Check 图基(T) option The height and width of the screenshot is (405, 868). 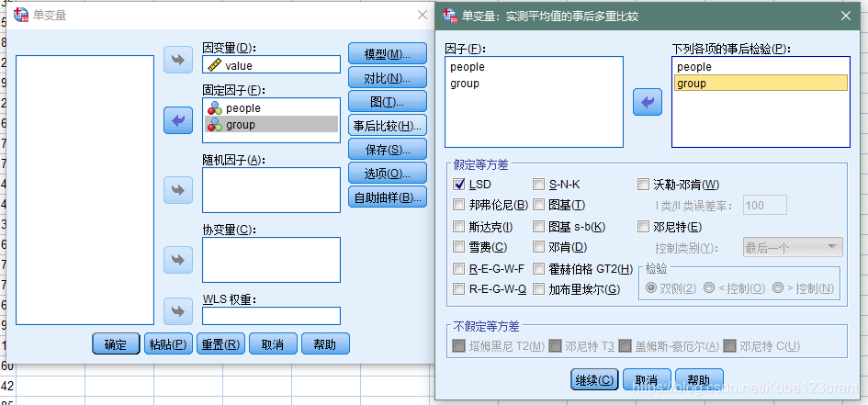pyautogui.click(x=538, y=206)
